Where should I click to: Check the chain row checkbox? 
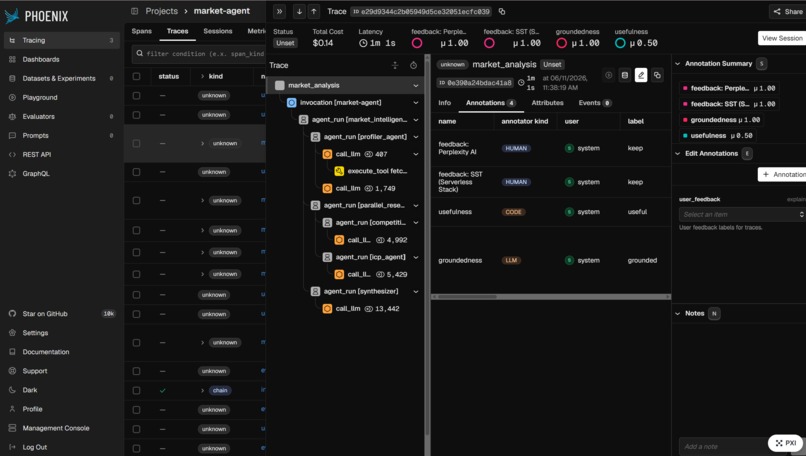[136, 390]
